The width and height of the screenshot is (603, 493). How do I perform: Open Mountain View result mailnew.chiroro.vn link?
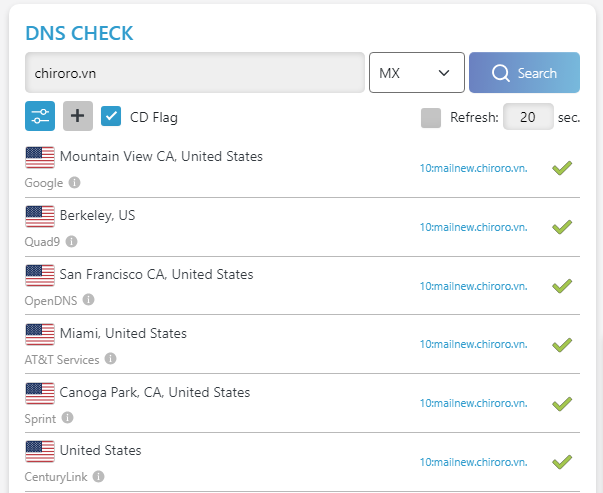473,168
